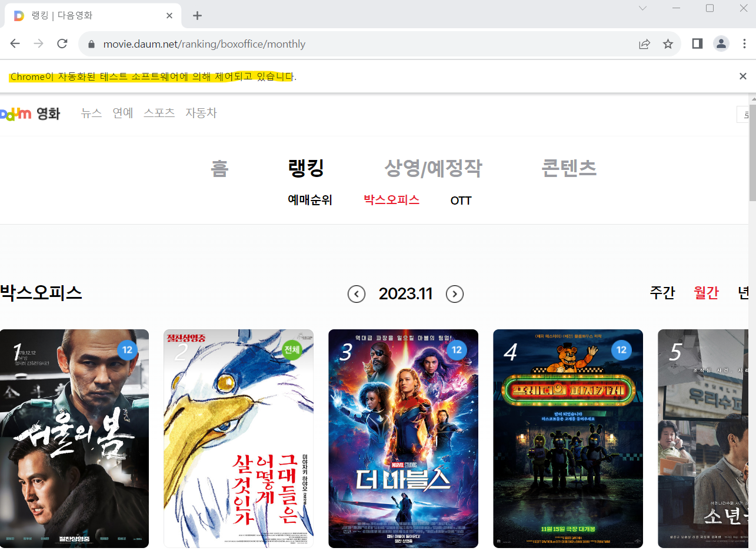756x551 pixels.
Task: Reload the page with the refresh icon
Action: click(62, 44)
